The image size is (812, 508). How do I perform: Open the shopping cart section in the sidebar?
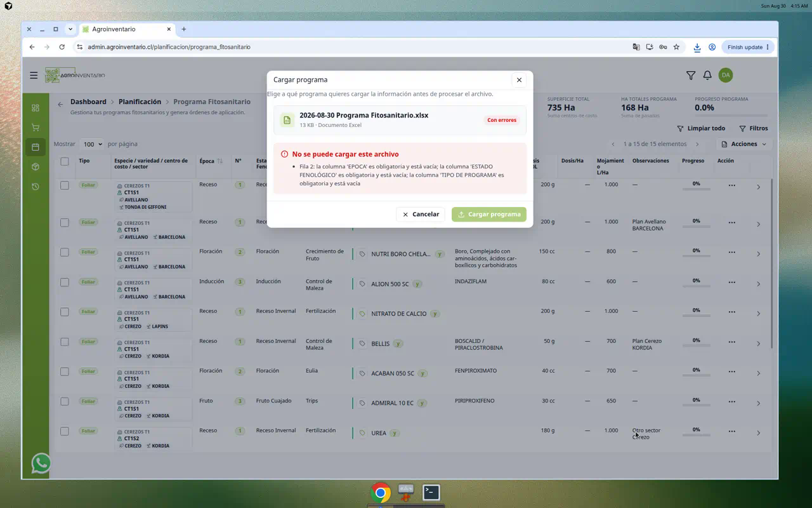(36, 128)
